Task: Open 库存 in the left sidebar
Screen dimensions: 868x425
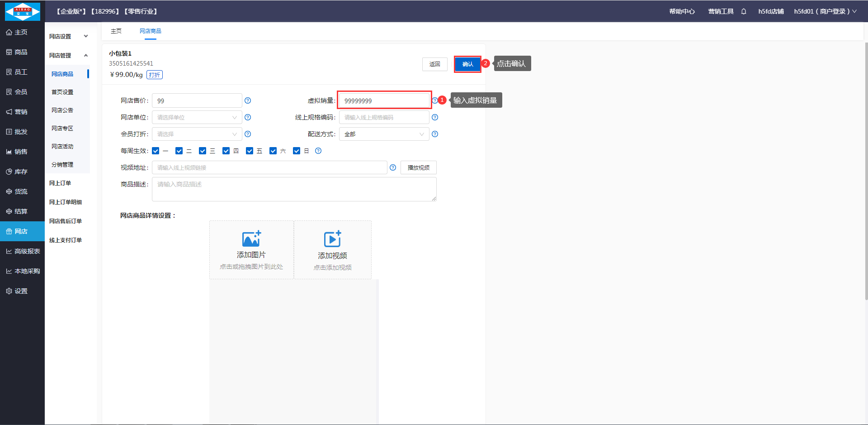Action: tap(21, 172)
